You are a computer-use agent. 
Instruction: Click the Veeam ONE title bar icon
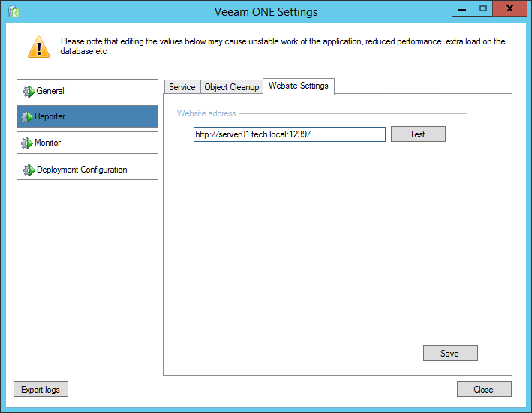[13, 11]
